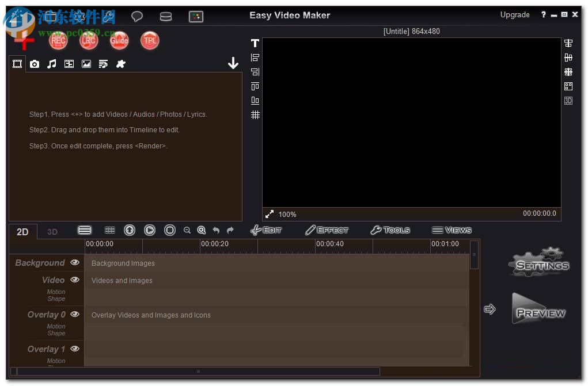Select the Text tool in the preview sidebar

pyautogui.click(x=254, y=43)
